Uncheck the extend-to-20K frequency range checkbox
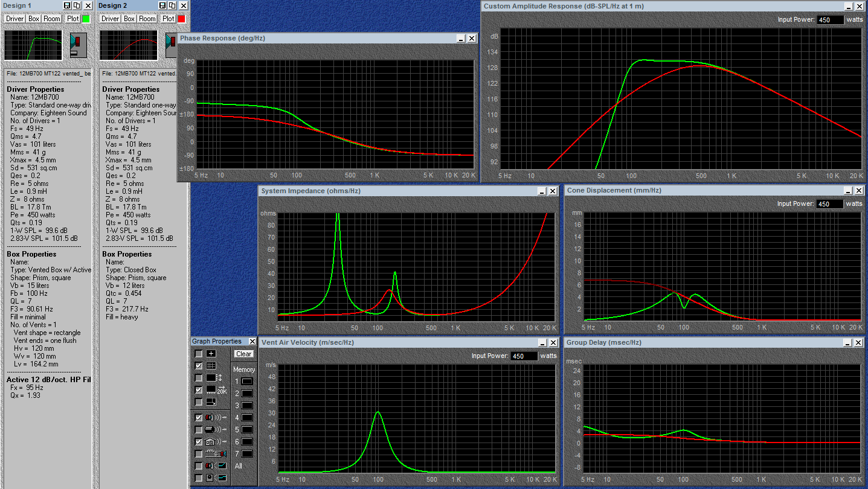 click(x=199, y=390)
